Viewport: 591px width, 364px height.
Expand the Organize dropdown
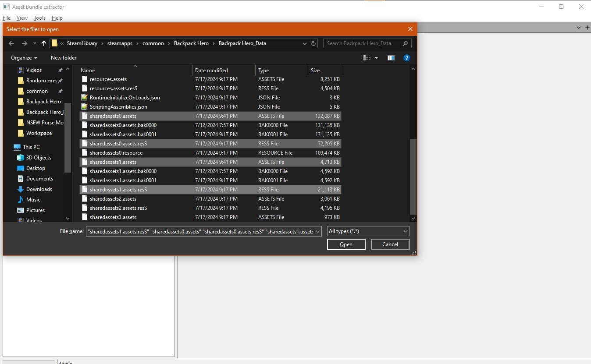point(24,58)
